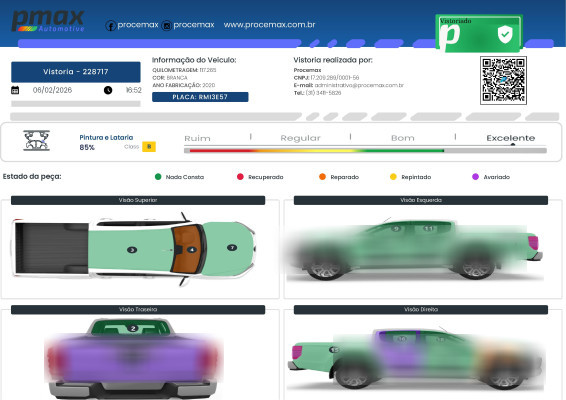This screenshot has width=566, height=400.
Task: Click the calendar icon beside the date
Action: click(x=15, y=90)
